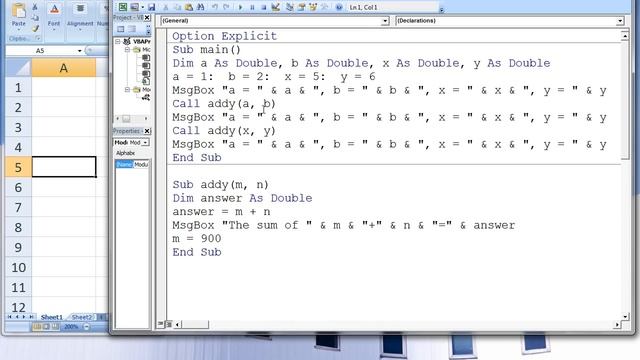Click code window horizontal scroll left arrow
Screen dimensions: 640x360
(178, 324)
